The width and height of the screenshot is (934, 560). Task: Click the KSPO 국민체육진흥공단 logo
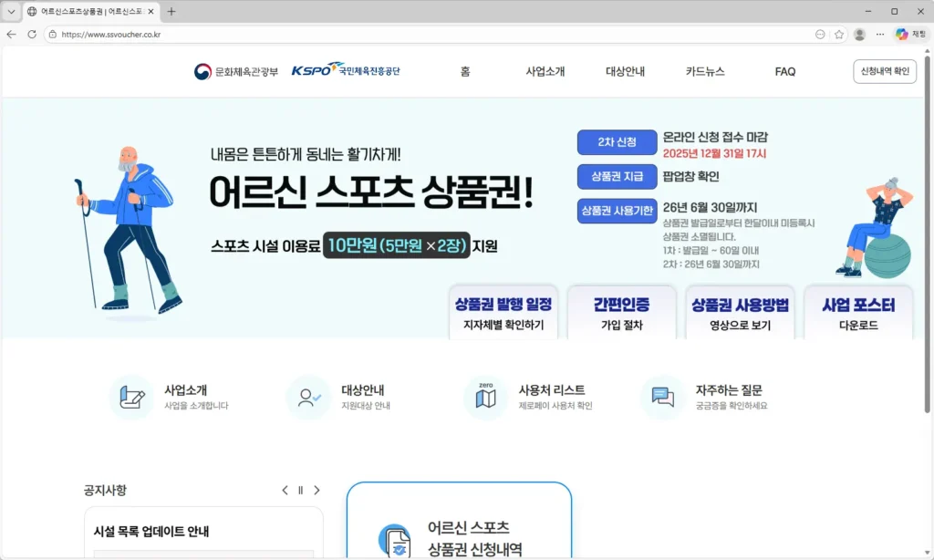[347, 69]
